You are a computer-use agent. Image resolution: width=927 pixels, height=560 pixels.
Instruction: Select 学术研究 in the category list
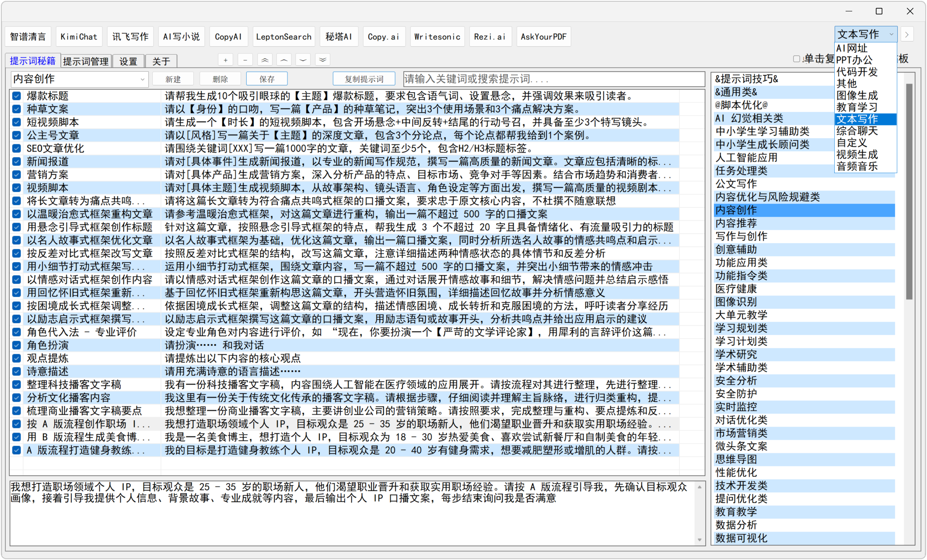tap(805, 355)
